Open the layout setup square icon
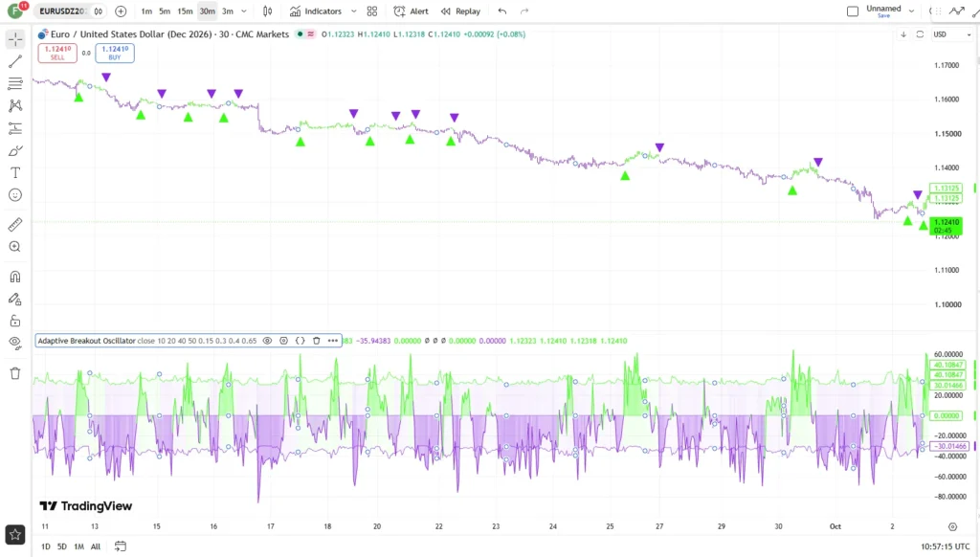Image resolution: width=980 pixels, height=557 pixels. point(853,11)
